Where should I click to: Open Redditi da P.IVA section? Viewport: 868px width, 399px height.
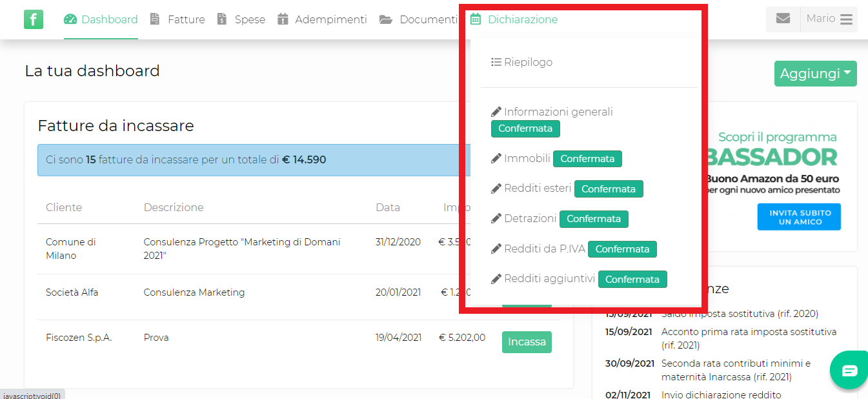[x=544, y=249]
